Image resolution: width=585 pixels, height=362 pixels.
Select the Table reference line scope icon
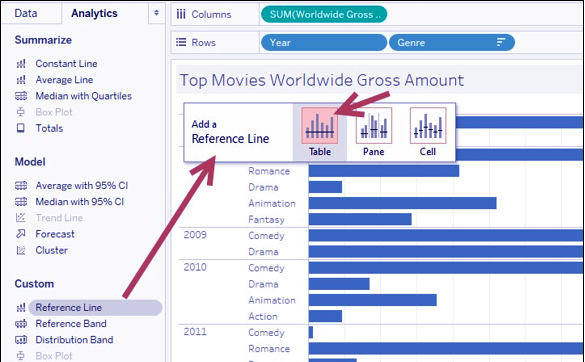click(x=320, y=126)
